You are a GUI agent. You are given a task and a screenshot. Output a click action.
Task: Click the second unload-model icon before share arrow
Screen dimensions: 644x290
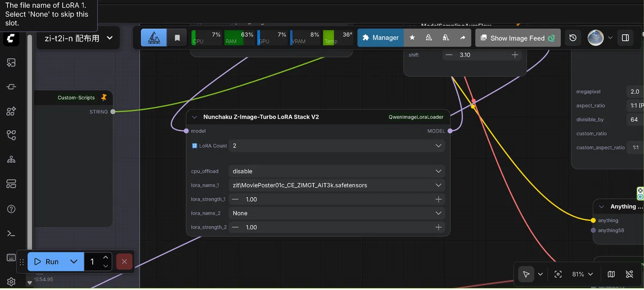click(x=446, y=38)
